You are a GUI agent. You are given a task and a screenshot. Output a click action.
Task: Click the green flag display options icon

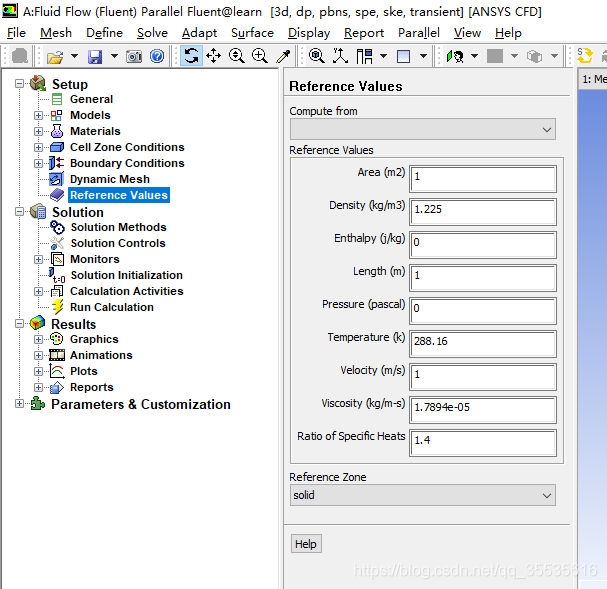[x=455, y=57]
